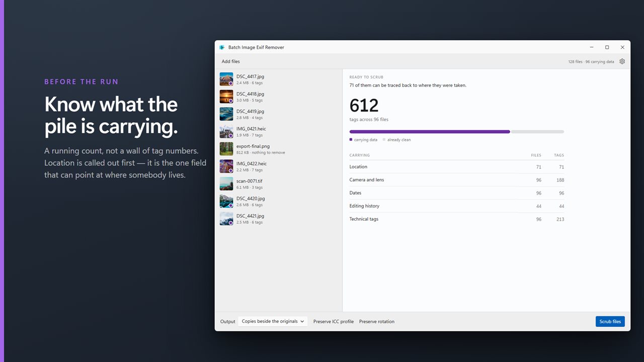
Task: Select the Editing history row label
Action: coord(364,206)
